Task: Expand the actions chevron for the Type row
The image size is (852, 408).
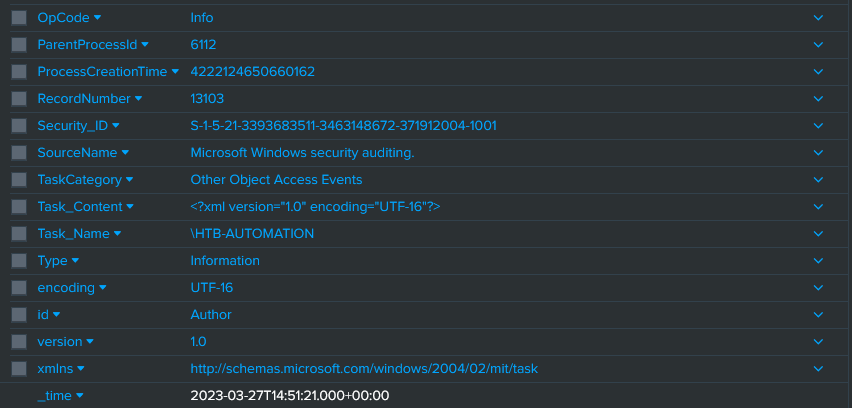Action: [818, 261]
